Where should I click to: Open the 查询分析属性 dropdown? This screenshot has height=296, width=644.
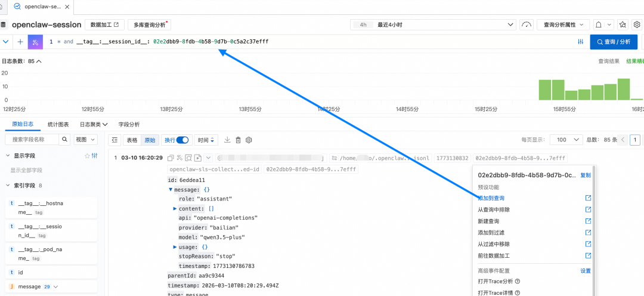coord(563,24)
